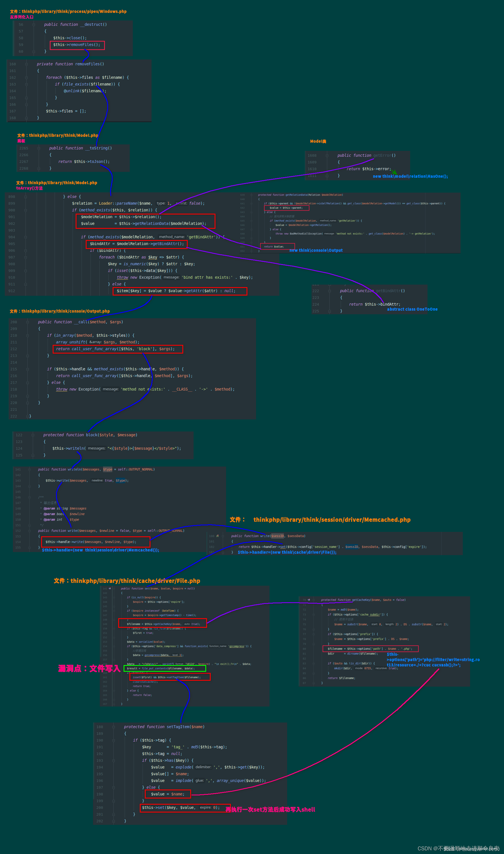Viewport: 504px width, 854px height.
Task: Fold the if ($this->tag) block at line 190
Action: click(113, 740)
